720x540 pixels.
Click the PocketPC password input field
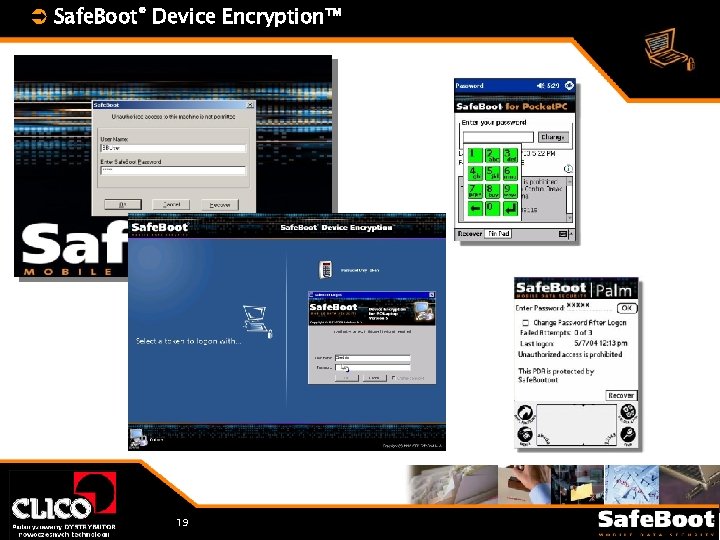coord(498,137)
